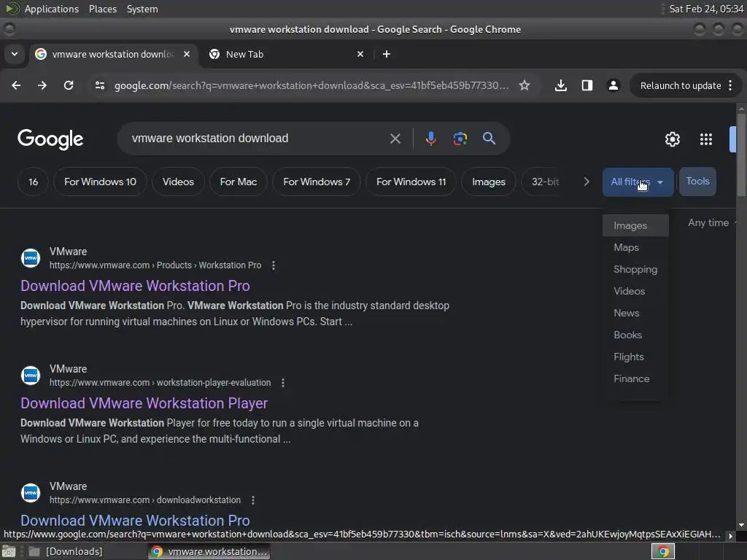The width and height of the screenshot is (747, 560).
Task: Select Videos from the filters menu
Action: tap(635, 292)
